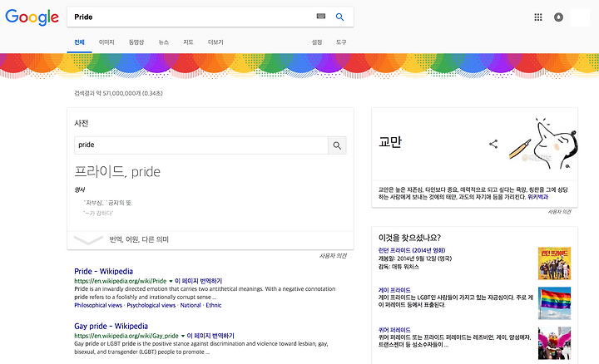Open the 게이 프라이드 suggestion link
This screenshot has width=599, height=364.
click(394, 290)
